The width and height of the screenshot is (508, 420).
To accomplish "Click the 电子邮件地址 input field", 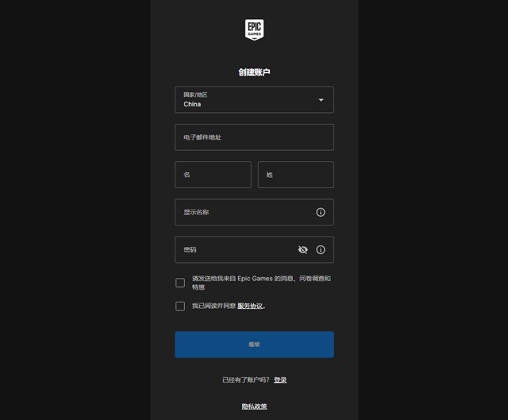I will pyautogui.click(x=254, y=137).
